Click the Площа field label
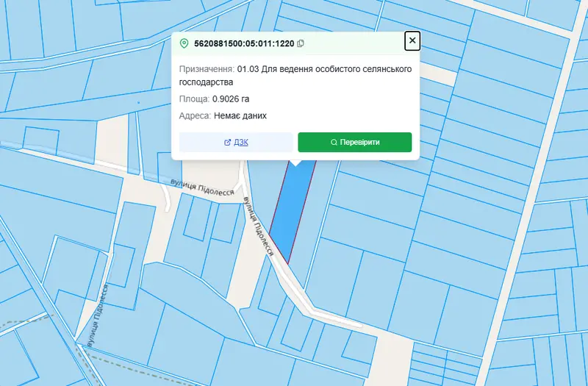Image resolution: width=588 pixels, height=386 pixels. pyautogui.click(x=194, y=99)
